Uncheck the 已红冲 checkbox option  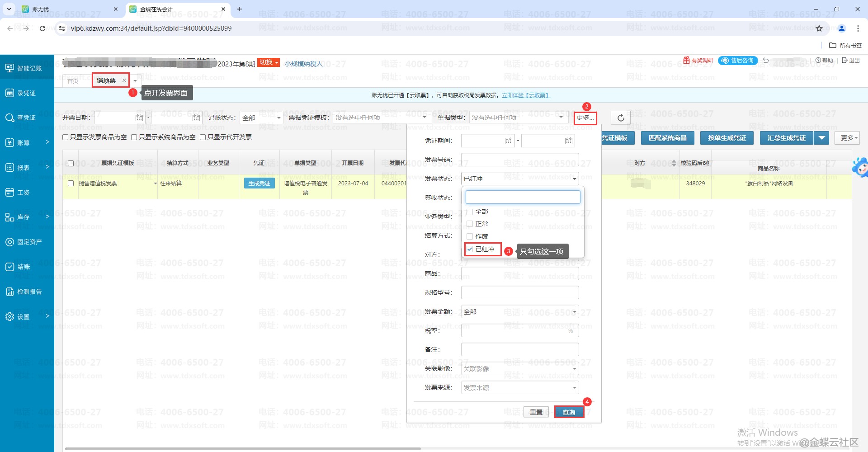click(470, 249)
